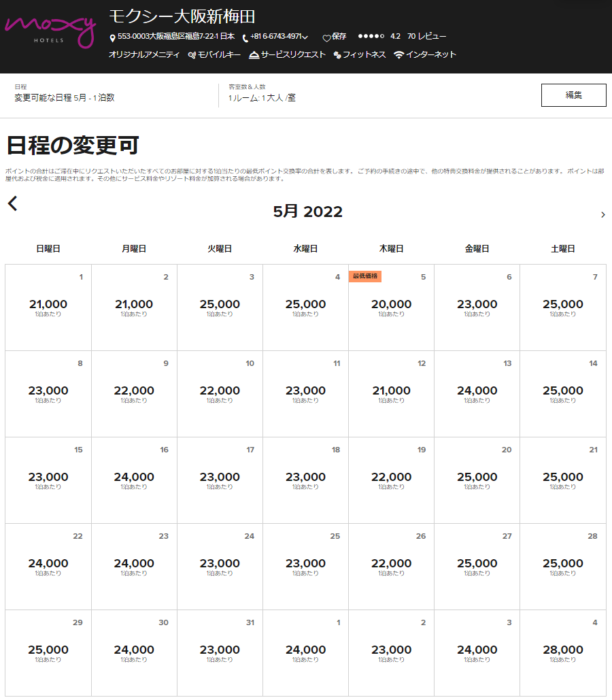Choose May 13 date cell
612x700 pixels.
(477, 394)
